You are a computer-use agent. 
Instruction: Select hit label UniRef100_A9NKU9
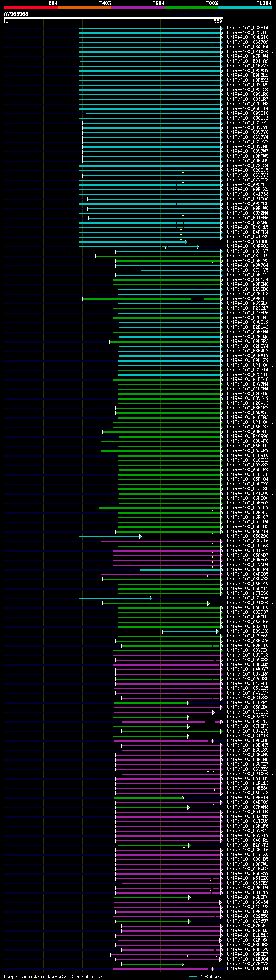[x=248, y=161]
